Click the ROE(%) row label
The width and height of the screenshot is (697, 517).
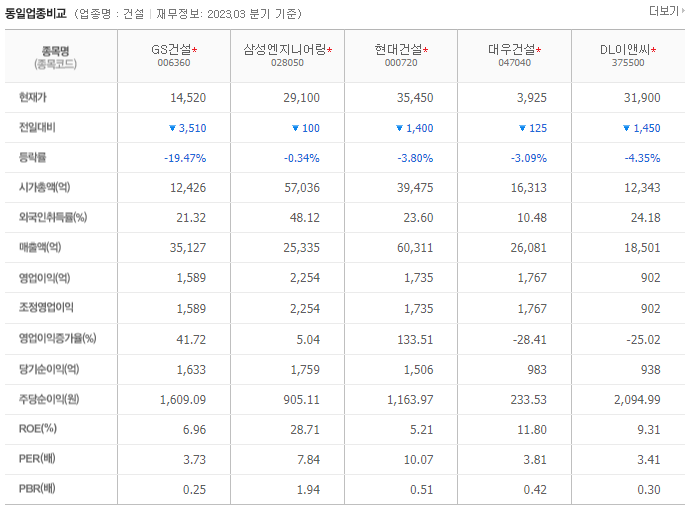(38, 429)
